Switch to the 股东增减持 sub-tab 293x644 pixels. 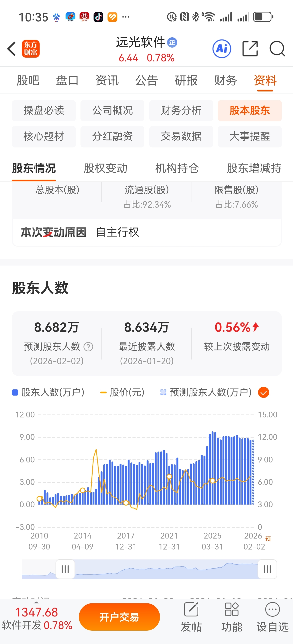[254, 168]
